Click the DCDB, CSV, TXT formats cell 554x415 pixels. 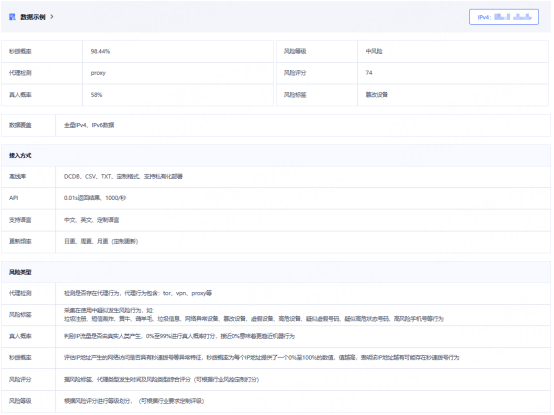tap(303, 177)
